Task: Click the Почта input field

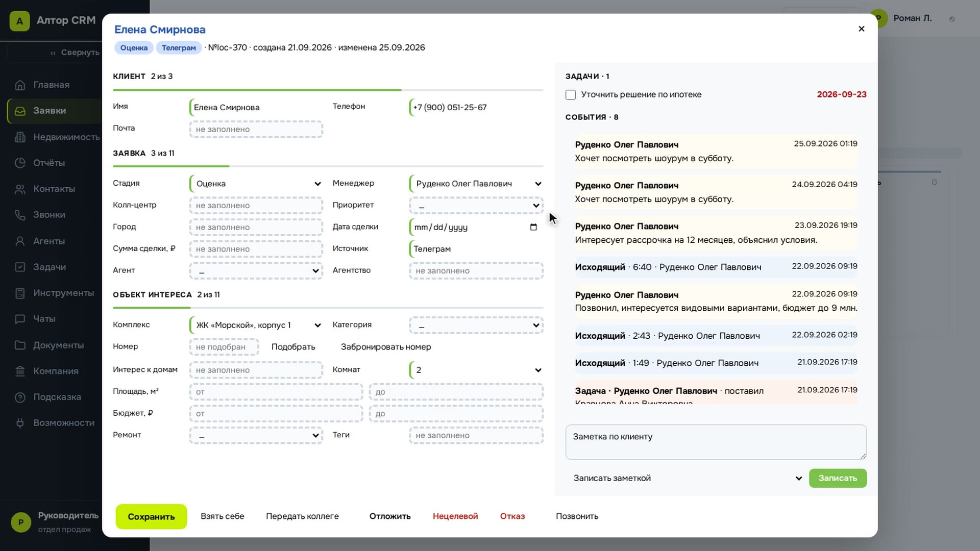Action: (256, 130)
